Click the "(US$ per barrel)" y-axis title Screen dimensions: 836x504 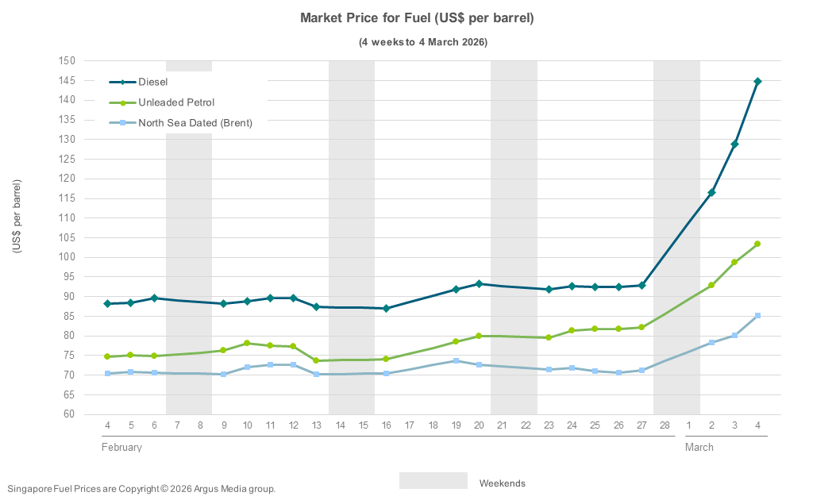[17, 216]
